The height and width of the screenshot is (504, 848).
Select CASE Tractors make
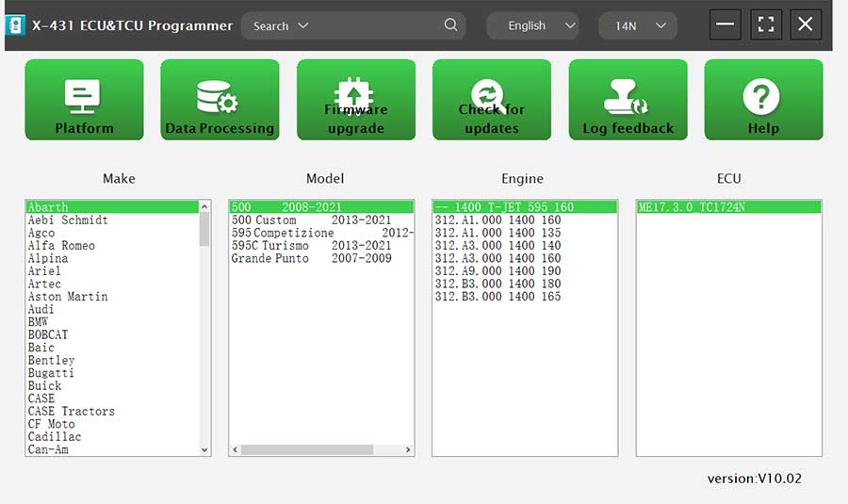[112, 411]
